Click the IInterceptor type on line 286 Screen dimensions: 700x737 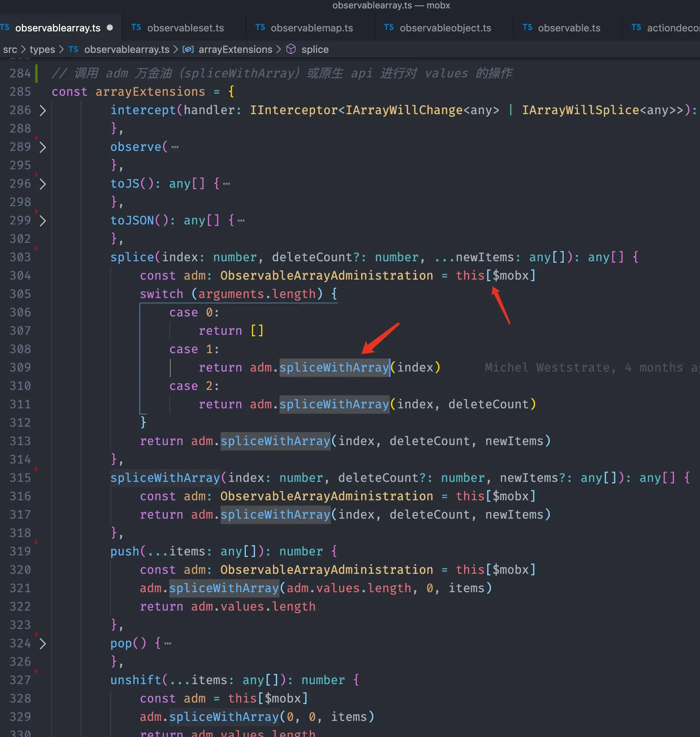294,110
